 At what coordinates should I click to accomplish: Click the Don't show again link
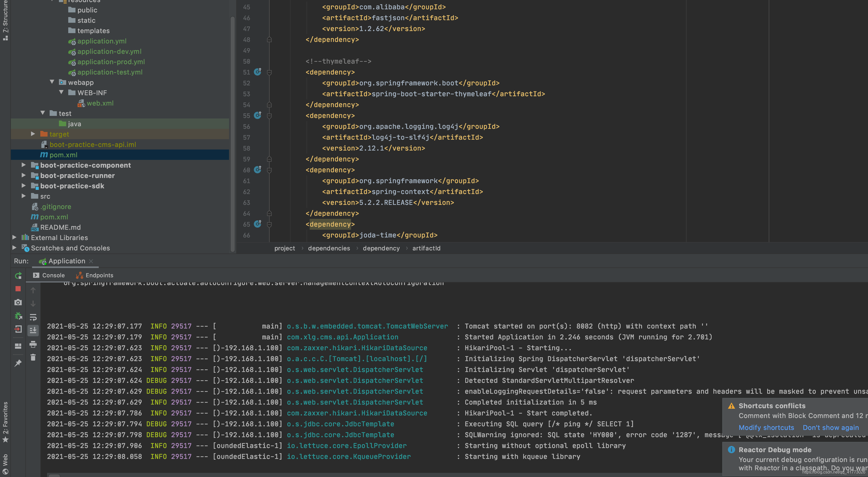click(831, 427)
